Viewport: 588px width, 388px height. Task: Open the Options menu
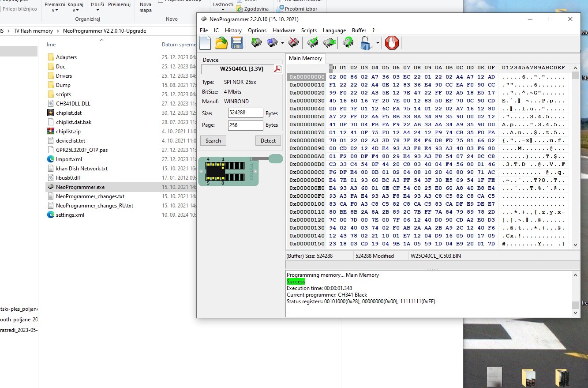pos(257,30)
